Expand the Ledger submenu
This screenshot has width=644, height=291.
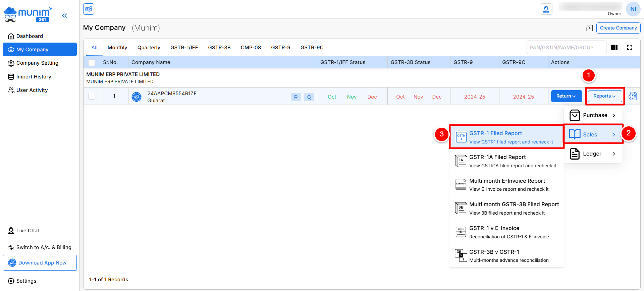pos(593,154)
